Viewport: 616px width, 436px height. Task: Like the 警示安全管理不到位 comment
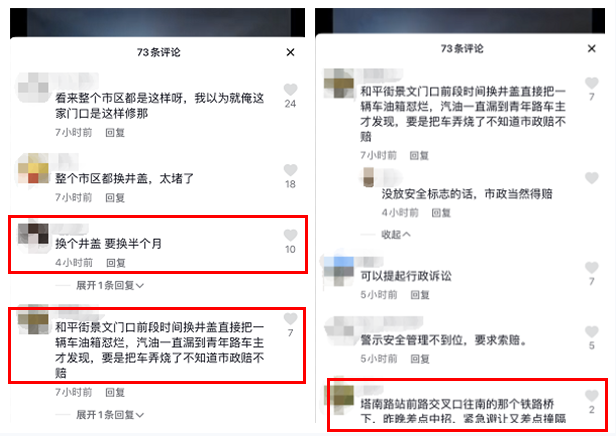pos(592,332)
